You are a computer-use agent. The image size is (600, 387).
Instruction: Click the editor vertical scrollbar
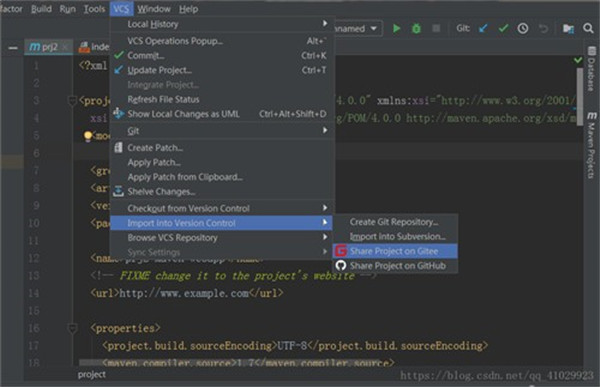[x=580, y=96]
